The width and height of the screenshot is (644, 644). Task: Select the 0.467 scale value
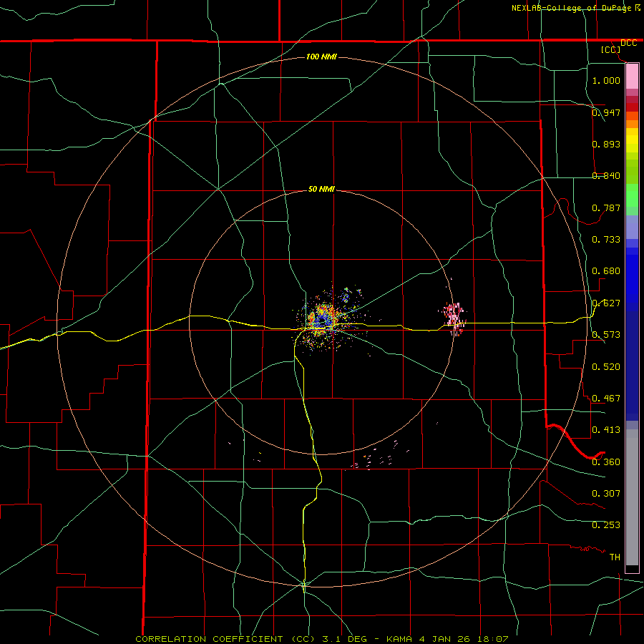click(606, 399)
